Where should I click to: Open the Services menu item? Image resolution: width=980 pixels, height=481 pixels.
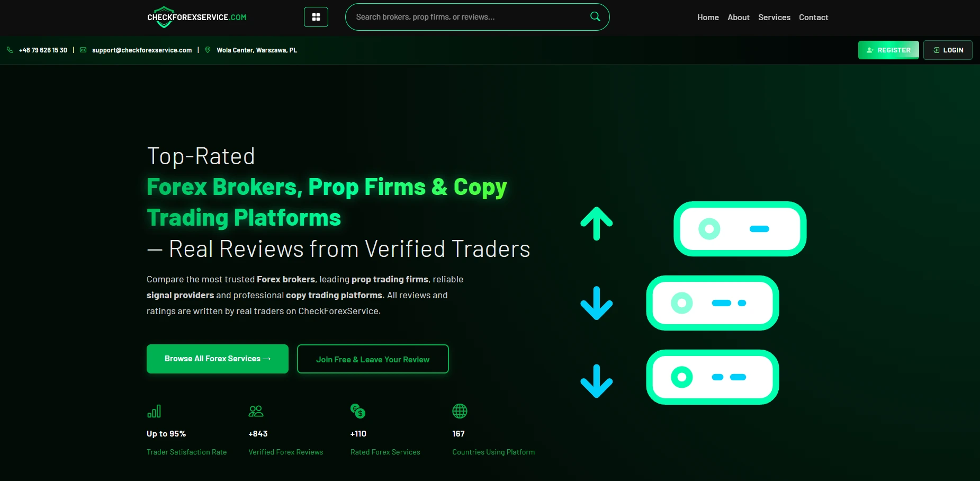774,17
